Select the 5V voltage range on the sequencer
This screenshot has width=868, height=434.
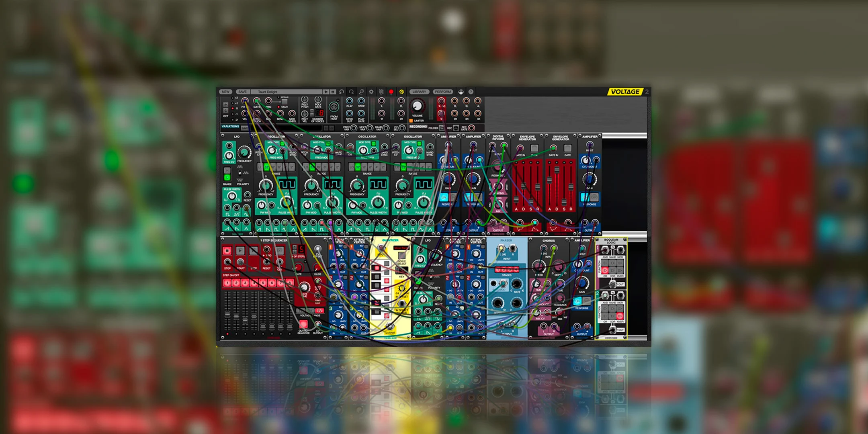point(319,311)
